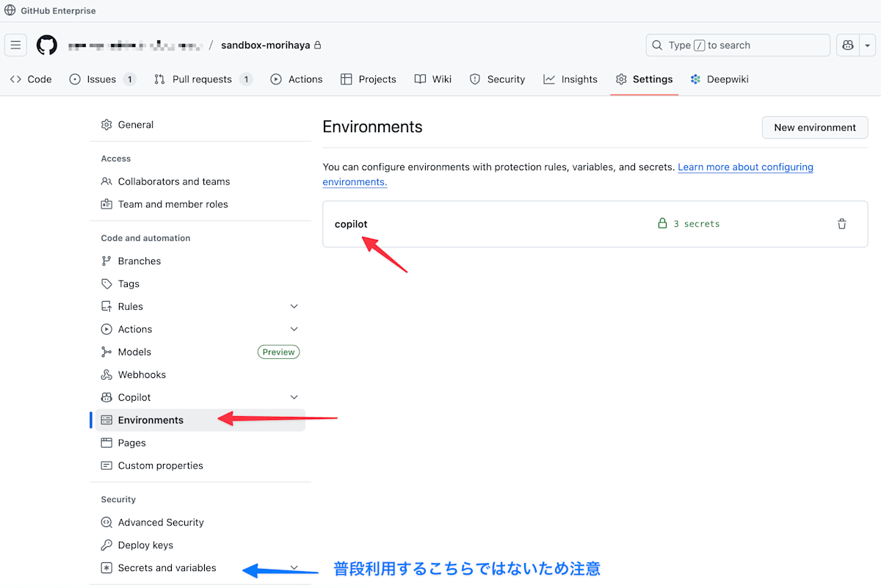
Task: Open the Code tab
Action: click(31, 79)
